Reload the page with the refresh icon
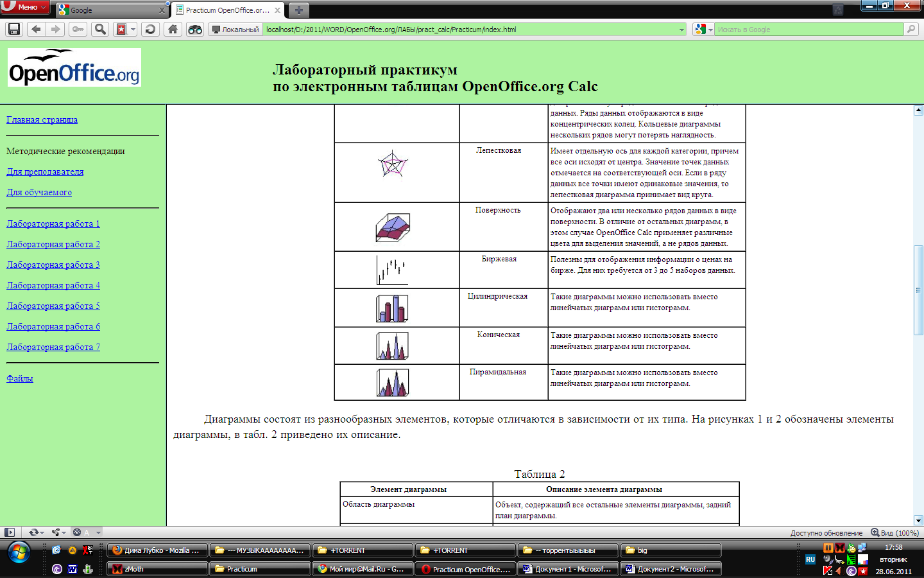 [150, 29]
